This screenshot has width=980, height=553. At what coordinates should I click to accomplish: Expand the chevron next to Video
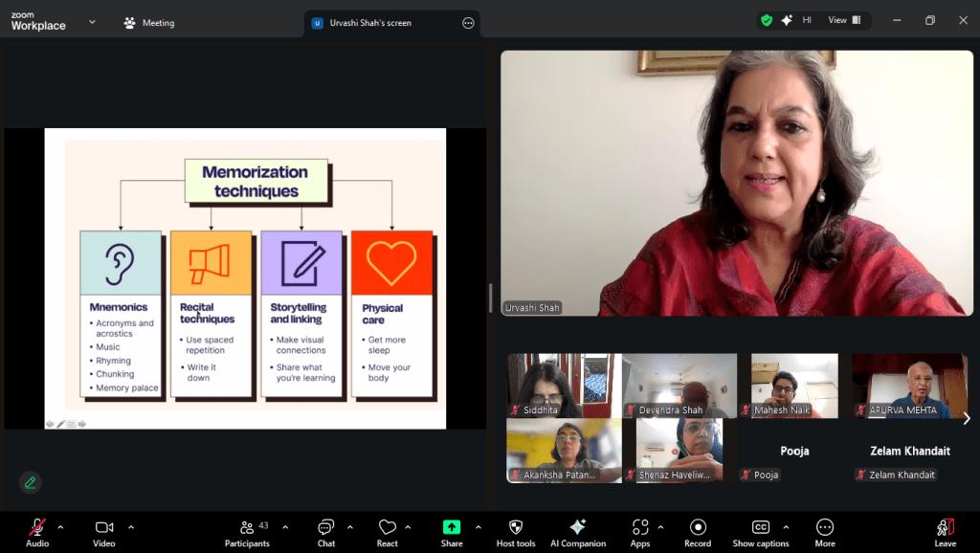[x=131, y=526]
